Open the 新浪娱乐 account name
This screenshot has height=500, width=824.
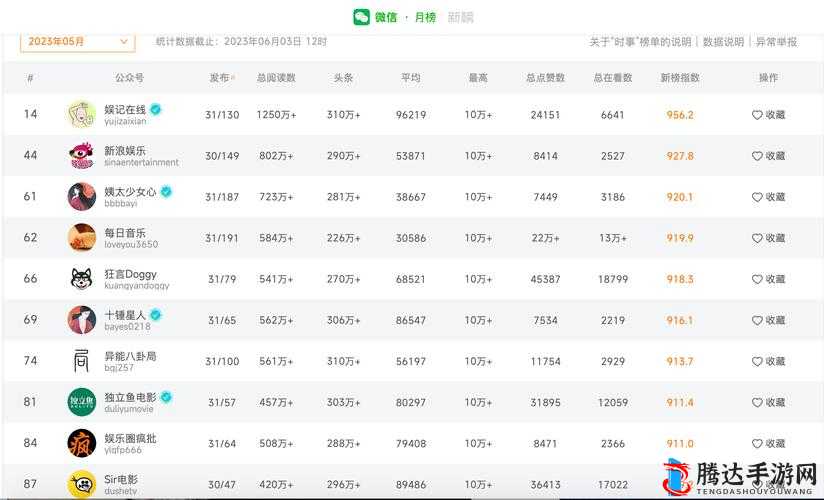coord(125,150)
